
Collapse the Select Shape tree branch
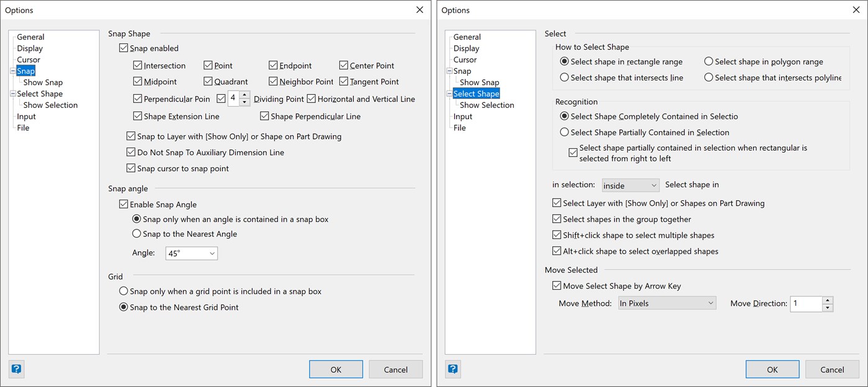point(448,94)
